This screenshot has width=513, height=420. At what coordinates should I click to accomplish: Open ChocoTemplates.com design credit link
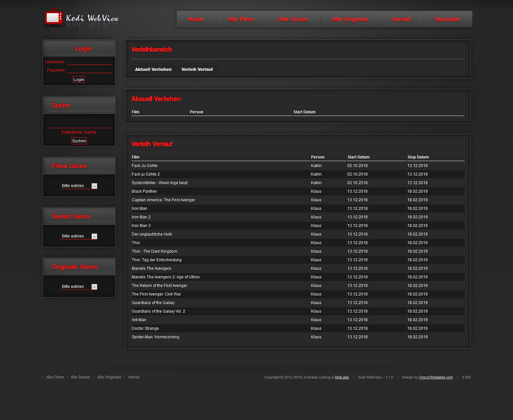click(436, 378)
